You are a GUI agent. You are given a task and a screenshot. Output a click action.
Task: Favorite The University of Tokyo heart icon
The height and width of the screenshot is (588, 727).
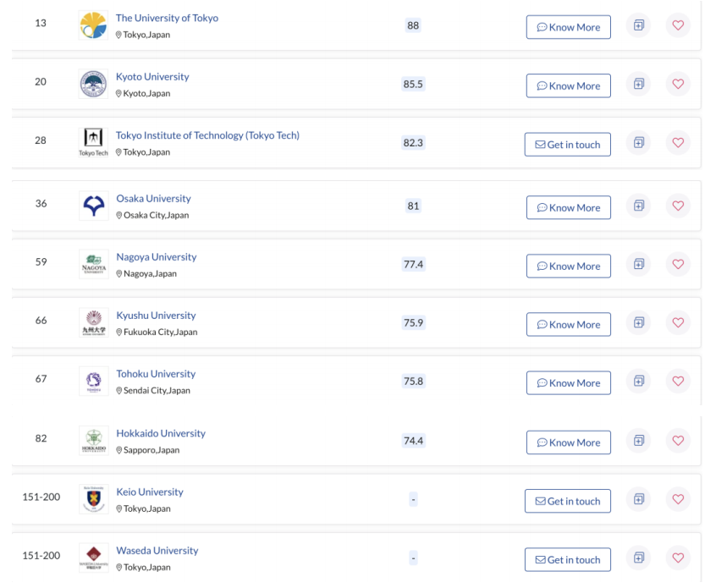coord(678,25)
